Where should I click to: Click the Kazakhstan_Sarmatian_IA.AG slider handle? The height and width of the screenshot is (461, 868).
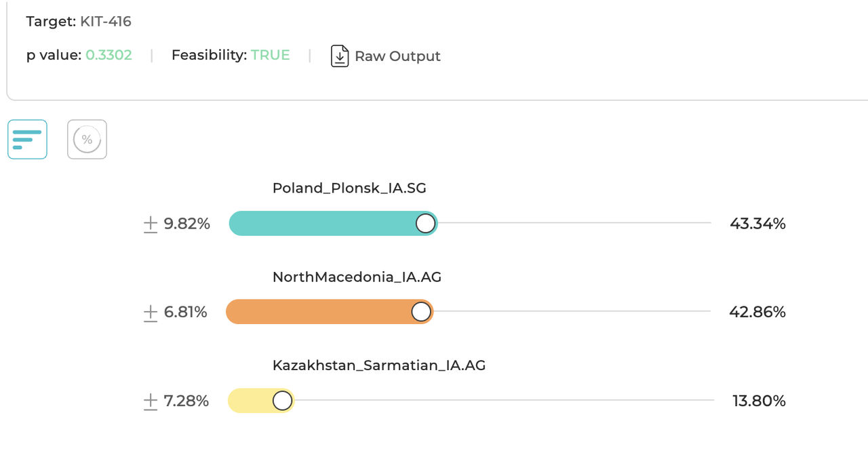[283, 401]
